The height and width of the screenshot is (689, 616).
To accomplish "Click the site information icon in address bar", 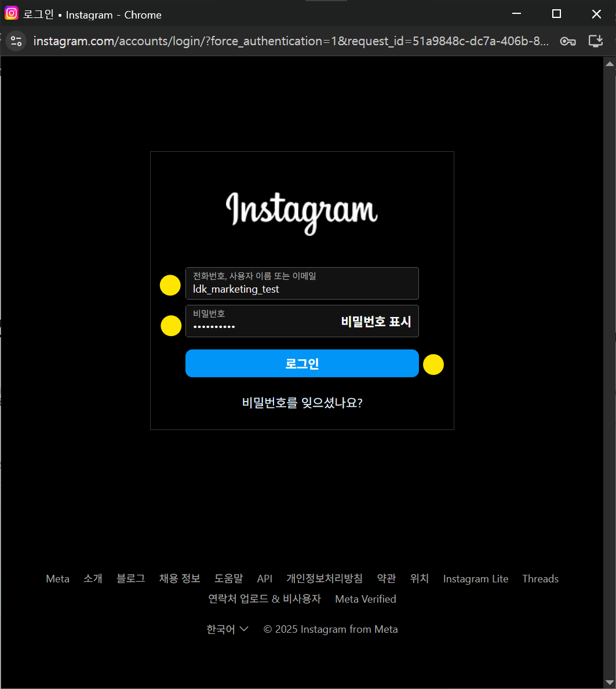I will tap(16, 41).
